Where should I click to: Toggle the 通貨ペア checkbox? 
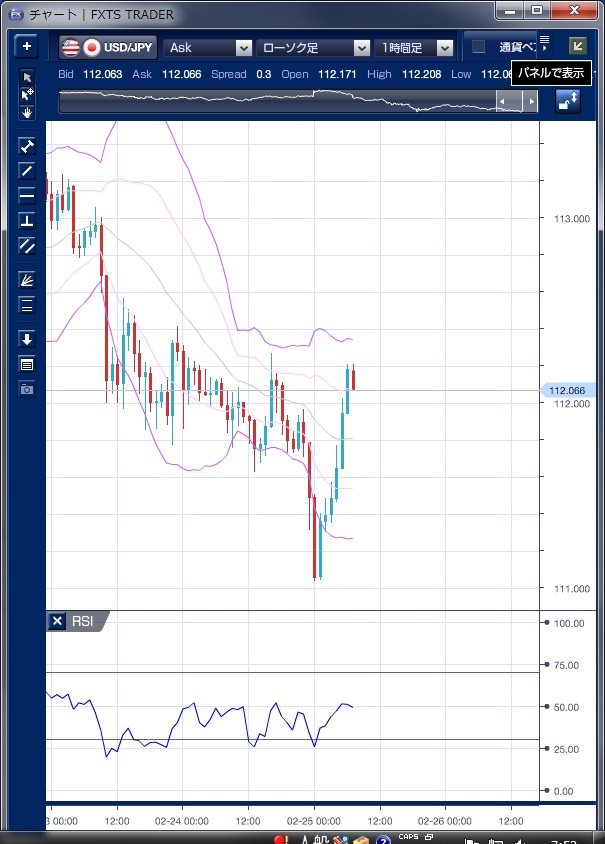(479, 47)
